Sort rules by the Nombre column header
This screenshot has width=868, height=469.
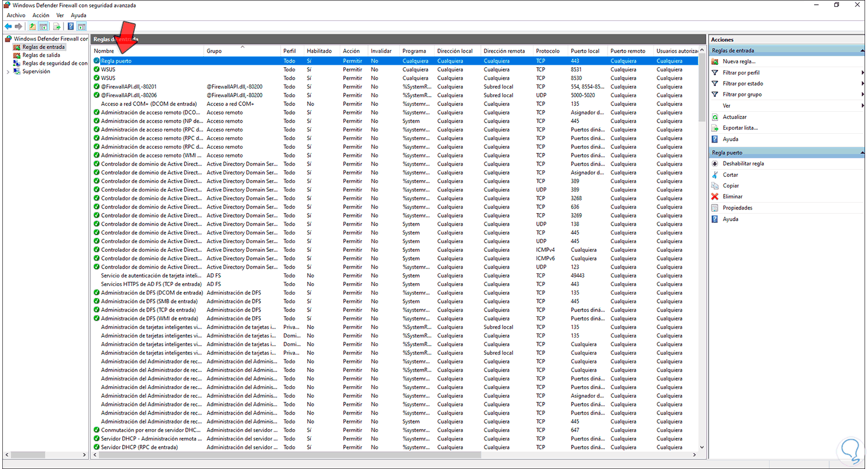148,51
